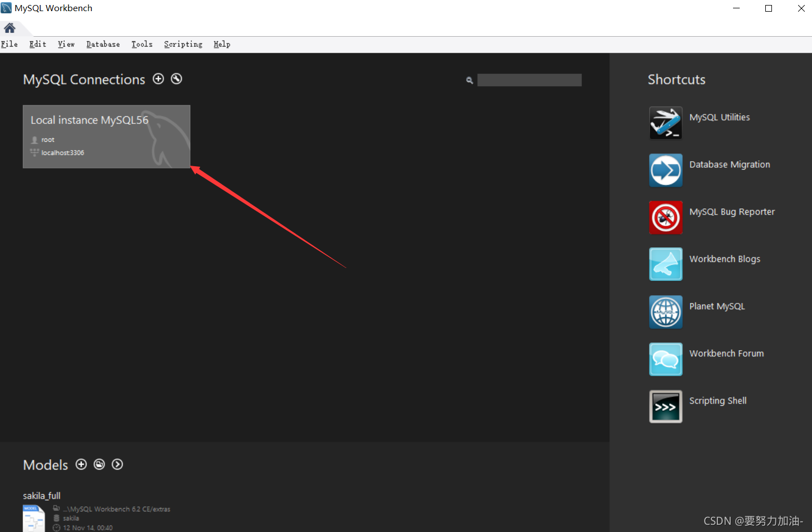Click the sakila schema name under model
Viewport: 812px width, 532px height.
[71, 518]
